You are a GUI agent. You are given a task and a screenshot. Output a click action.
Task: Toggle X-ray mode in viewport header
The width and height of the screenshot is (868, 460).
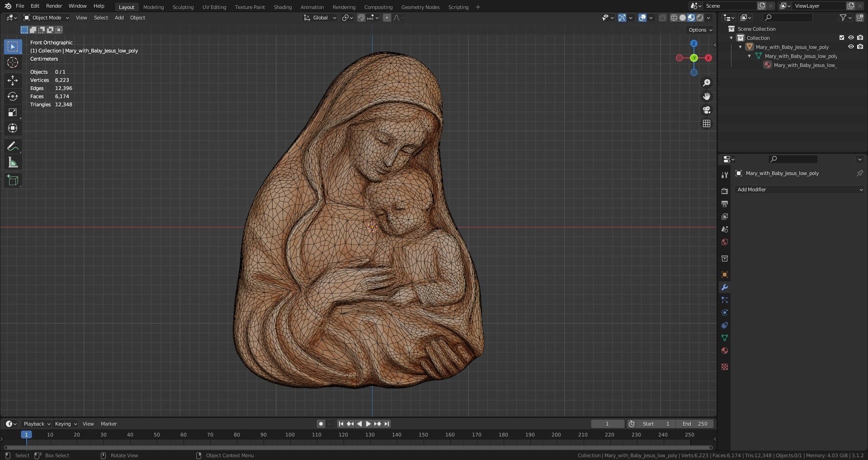click(x=662, y=18)
